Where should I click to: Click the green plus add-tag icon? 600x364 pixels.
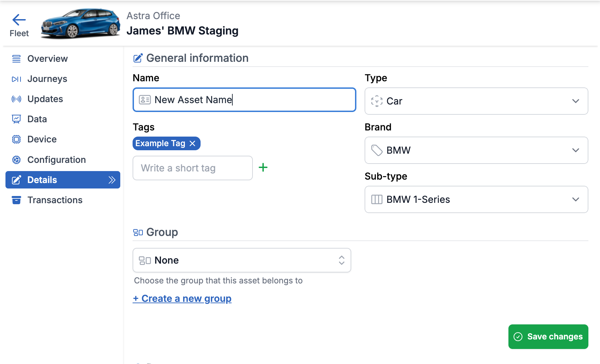[263, 168]
